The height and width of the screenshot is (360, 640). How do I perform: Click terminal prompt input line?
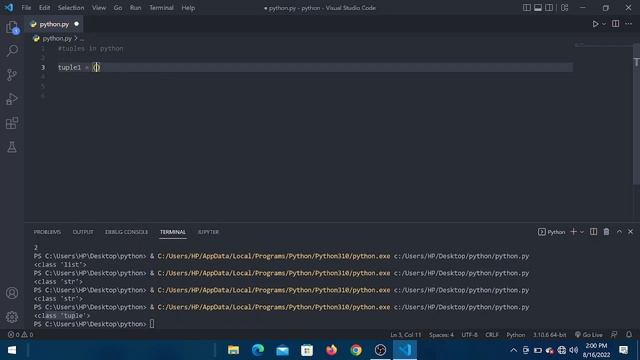pos(94,324)
